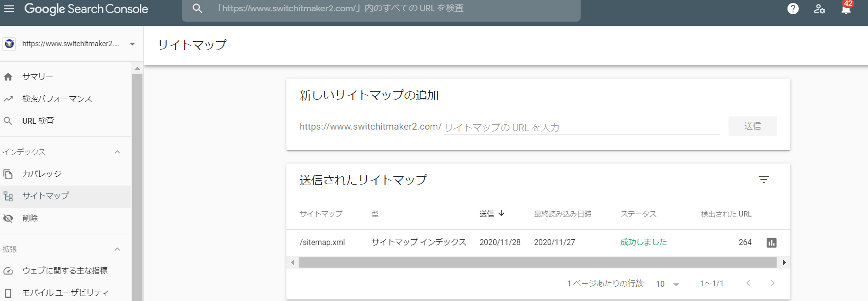The width and height of the screenshot is (868, 301).
Task: Click the sitemap tree icon in sidebar
Action: coord(8,196)
